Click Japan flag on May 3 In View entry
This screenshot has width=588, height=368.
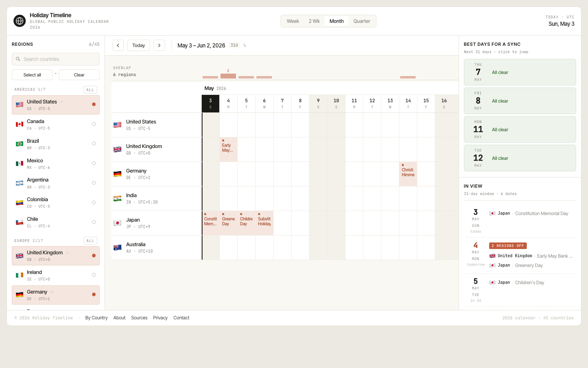492,213
